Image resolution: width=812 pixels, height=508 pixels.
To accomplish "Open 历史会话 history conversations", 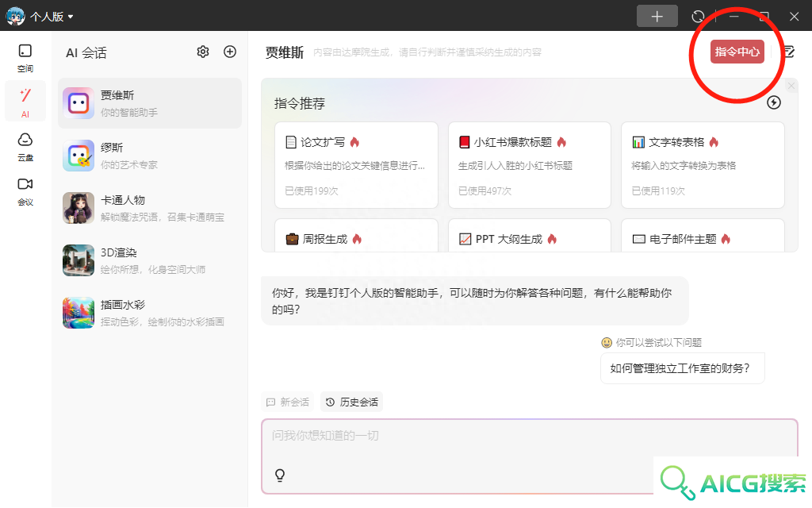I will (x=352, y=402).
